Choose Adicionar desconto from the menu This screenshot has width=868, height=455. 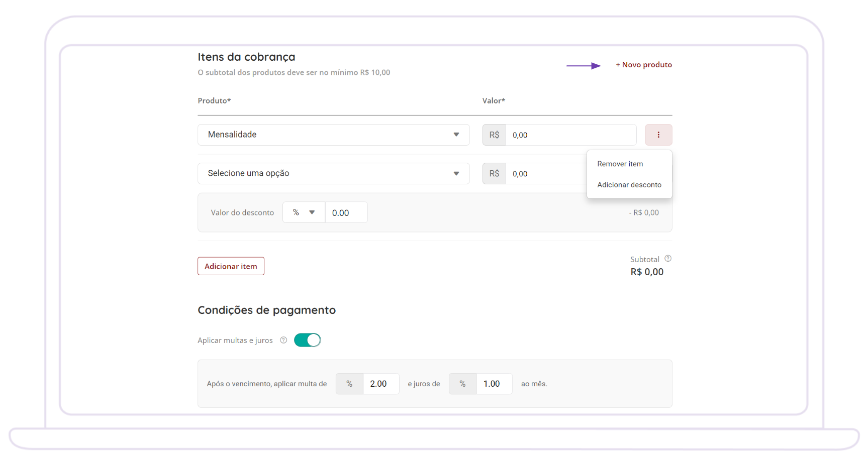(629, 185)
